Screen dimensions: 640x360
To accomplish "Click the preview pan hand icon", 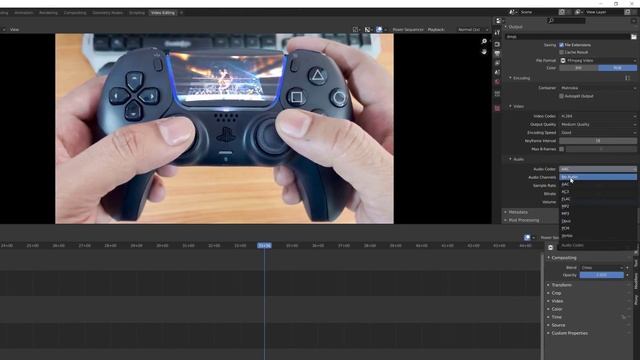I will [484, 51].
